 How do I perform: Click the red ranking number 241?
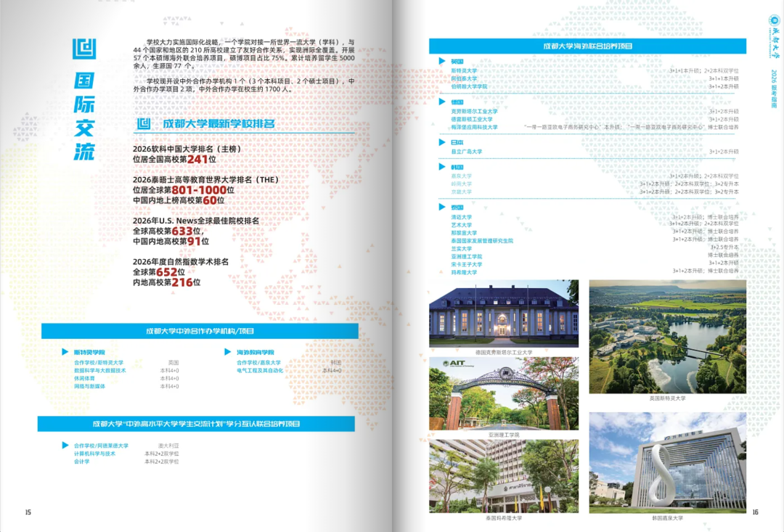tap(197, 159)
